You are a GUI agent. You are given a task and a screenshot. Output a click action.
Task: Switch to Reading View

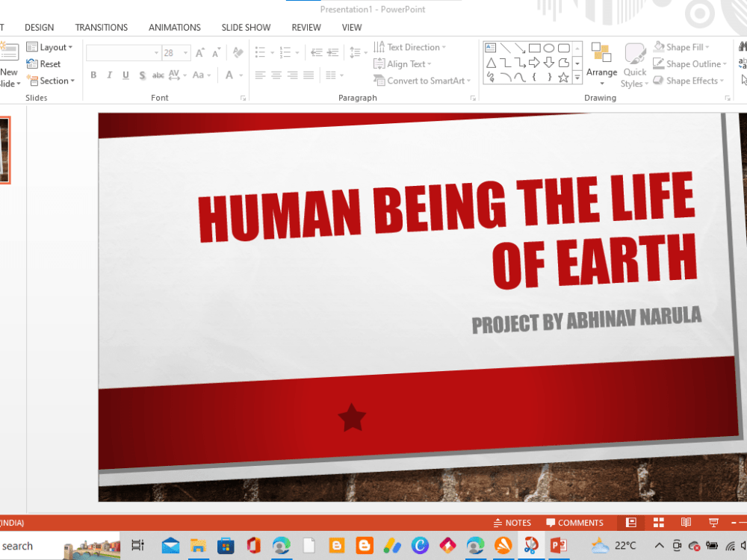(686, 523)
